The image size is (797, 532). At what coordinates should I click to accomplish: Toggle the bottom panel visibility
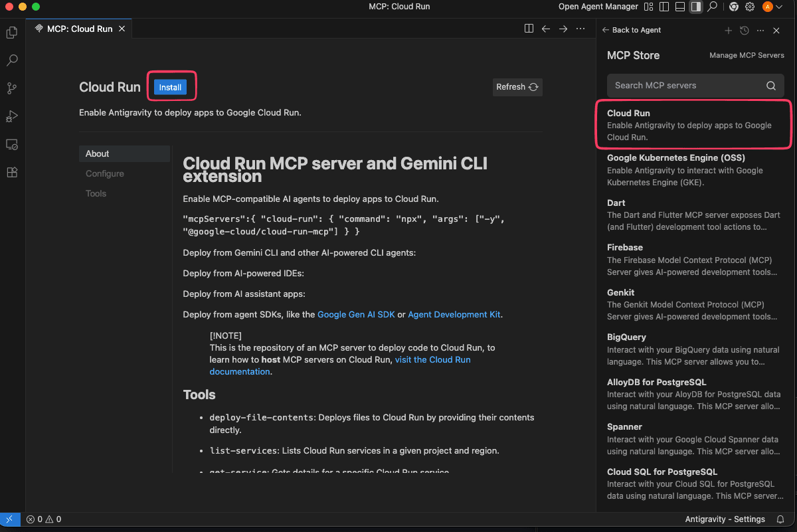[x=679, y=7]
